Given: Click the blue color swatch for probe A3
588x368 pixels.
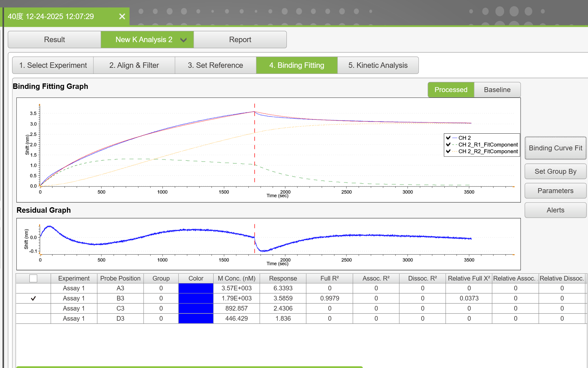Looking at the screenshot, I should [196, 288].
